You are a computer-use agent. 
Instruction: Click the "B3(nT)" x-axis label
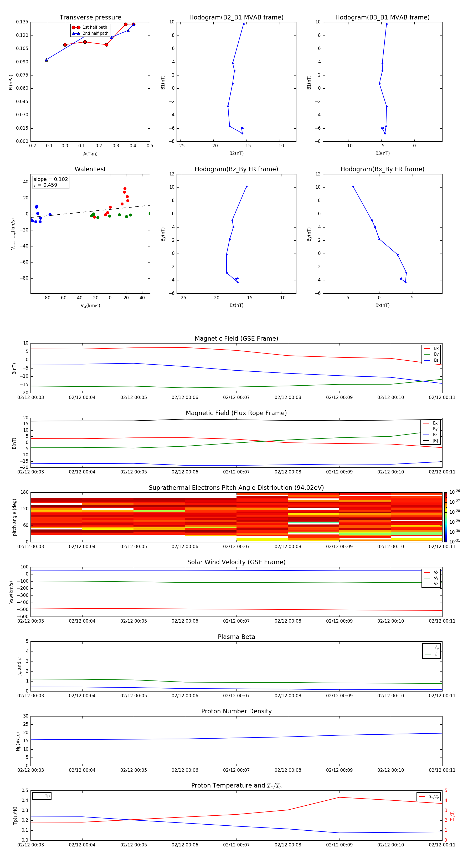coord(382,153)
